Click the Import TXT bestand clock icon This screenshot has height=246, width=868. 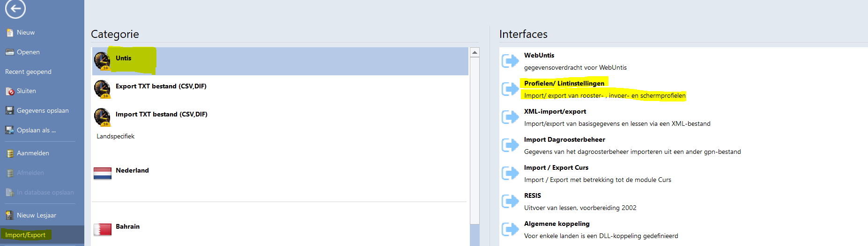coord(102,117)
